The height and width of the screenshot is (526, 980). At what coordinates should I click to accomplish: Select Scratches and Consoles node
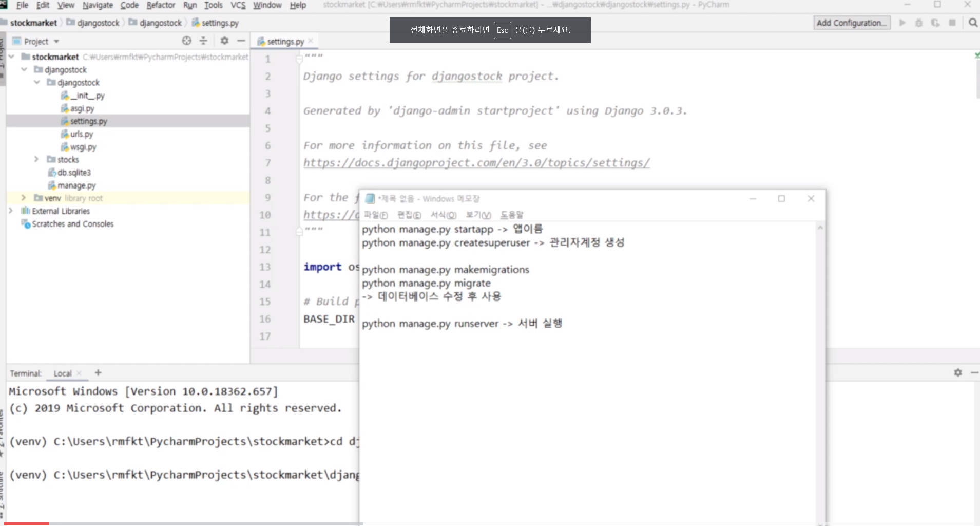67,224
